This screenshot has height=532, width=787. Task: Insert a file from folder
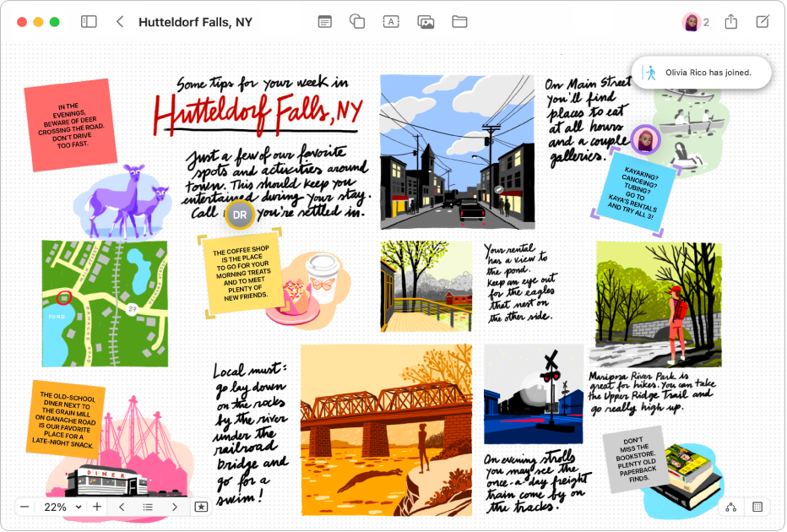tap(459, 22)
